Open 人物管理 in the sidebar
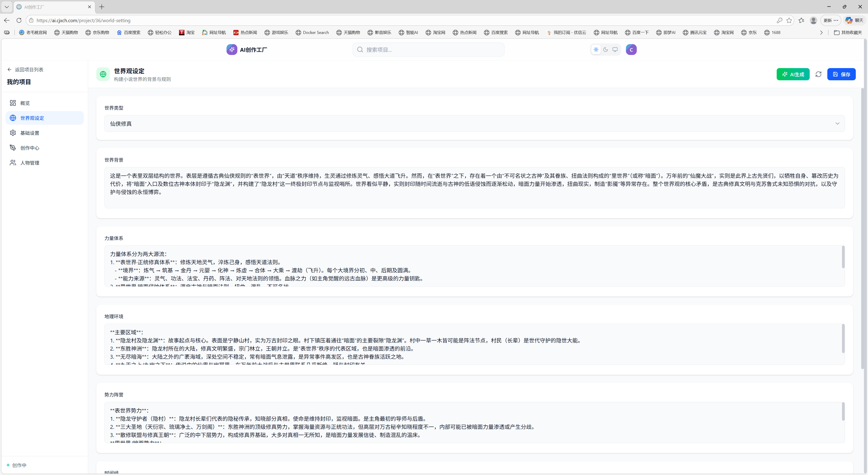The image size is (868, 475). [45, 162]
